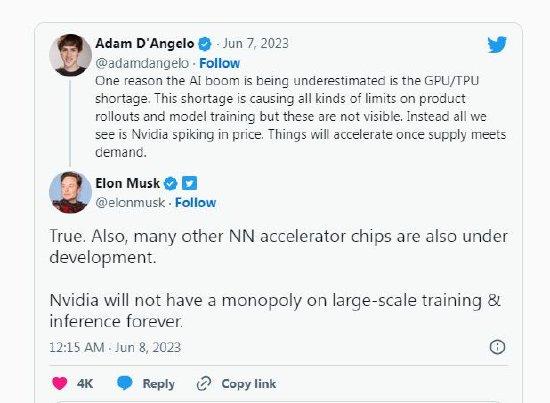
Task: Open Elon Musk's profile picture
Action: (x=70, y=192)
